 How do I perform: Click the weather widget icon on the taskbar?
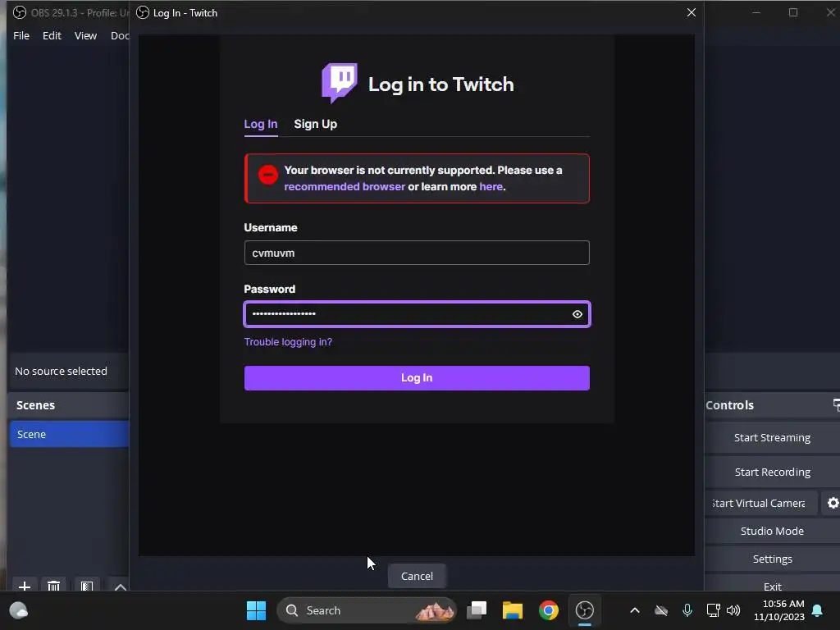pos(19,610)
